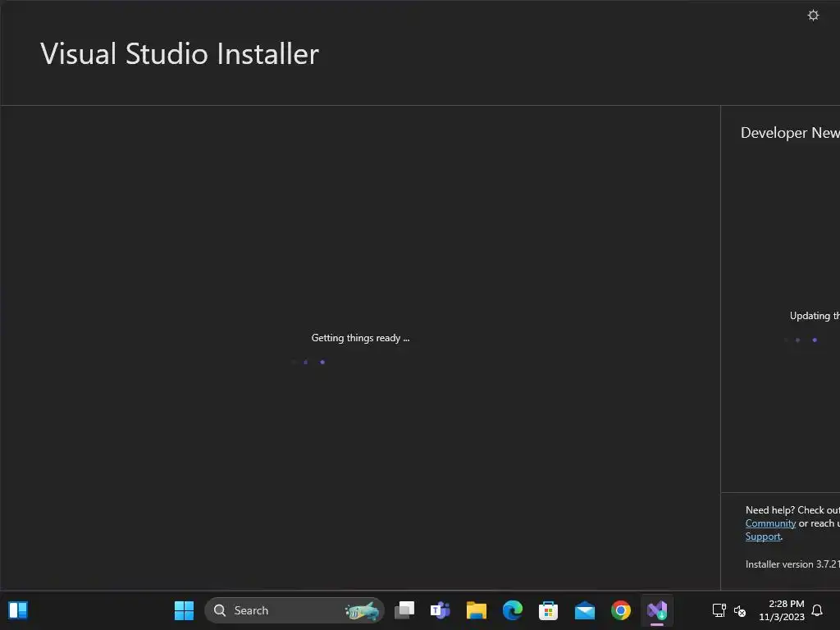Image resolution: width=840 pixels, height=630 pixels.
Task: Open File Explorer from the taskbar
Action: point(477,610)
